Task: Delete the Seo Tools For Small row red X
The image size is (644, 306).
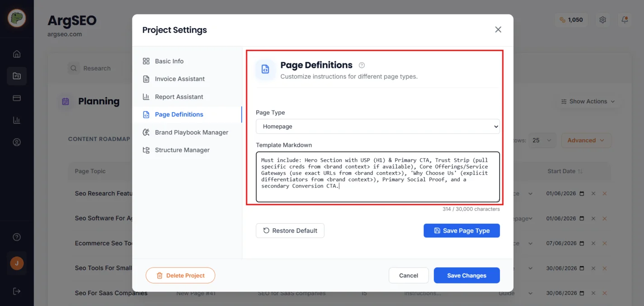Action: click(x=604, y=268)
